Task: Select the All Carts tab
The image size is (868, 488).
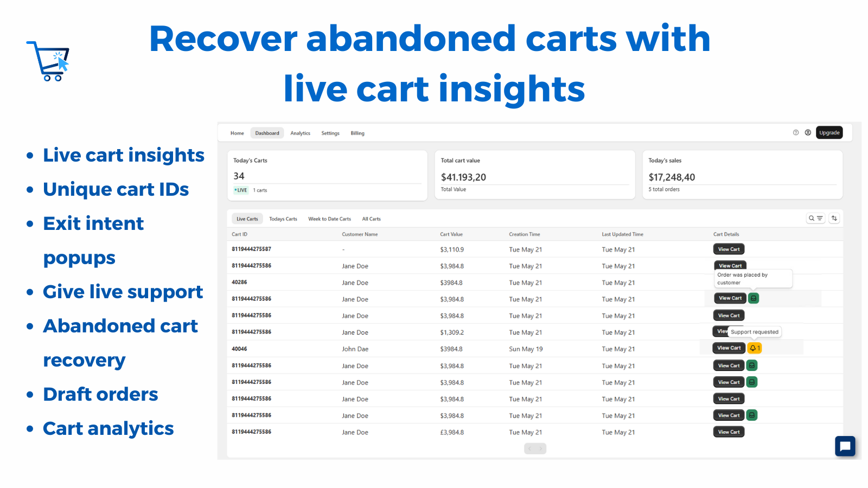Action: pos(371,219)
